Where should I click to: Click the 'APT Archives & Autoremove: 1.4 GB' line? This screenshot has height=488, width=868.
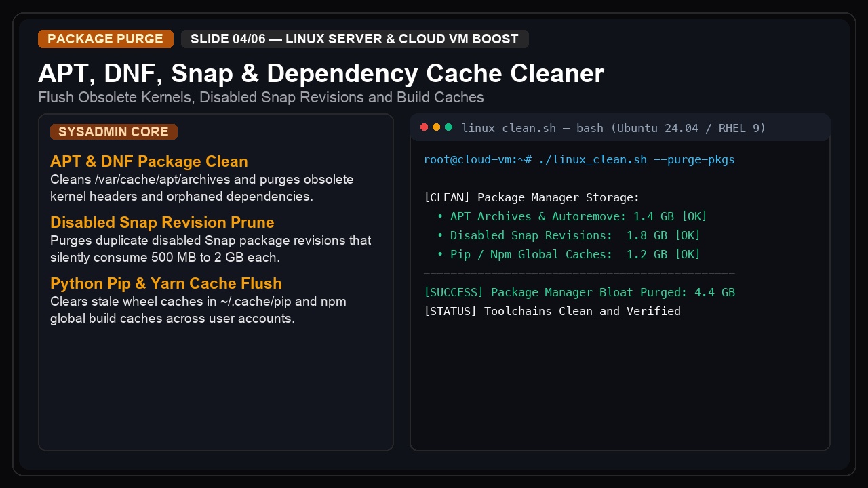572,217
